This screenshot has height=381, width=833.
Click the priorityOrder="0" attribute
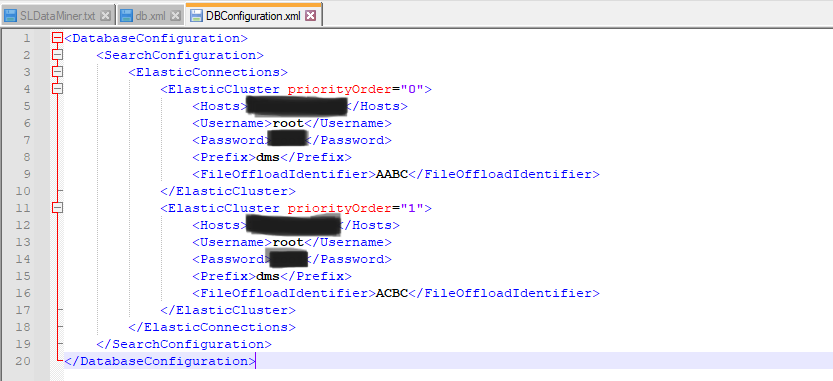356,89
